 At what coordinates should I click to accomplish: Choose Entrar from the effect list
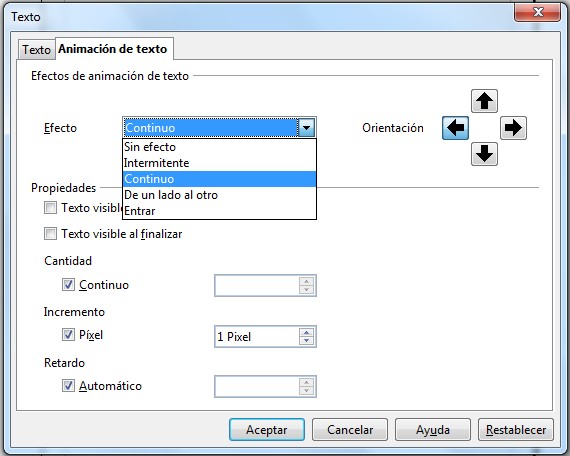(220, 211)
